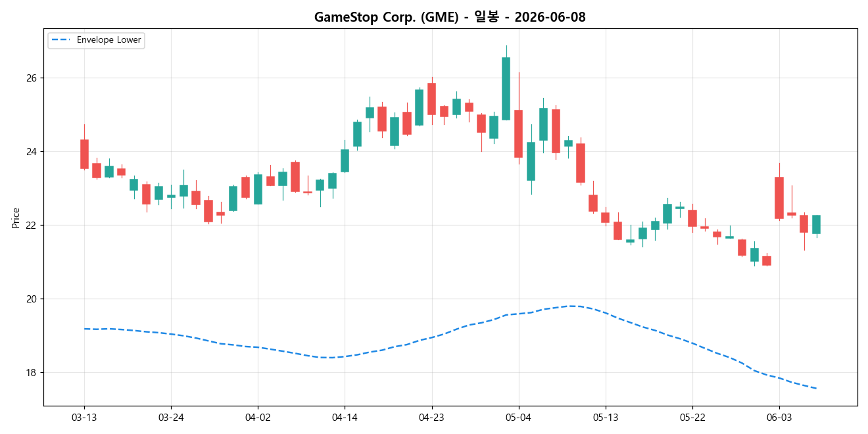868x434 pixels.
Task: Click the 22 y-axis price label
Action: 33,225
